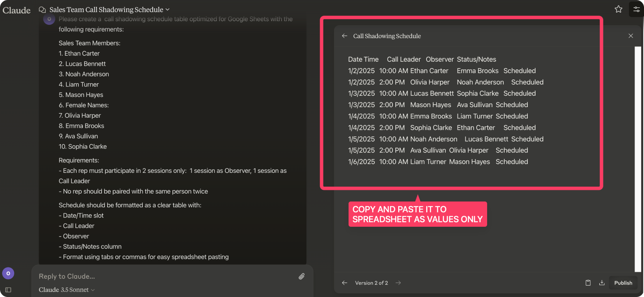This screenshot has height=297, width=644.
Task: Click the 'Status/Notes' header text
Action: 476,59
